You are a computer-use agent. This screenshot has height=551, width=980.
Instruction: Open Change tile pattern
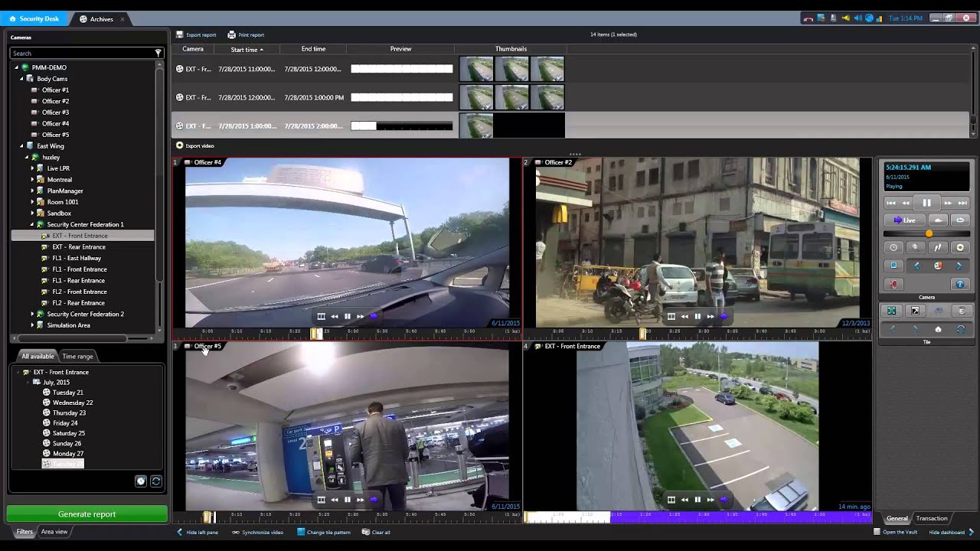324,532
